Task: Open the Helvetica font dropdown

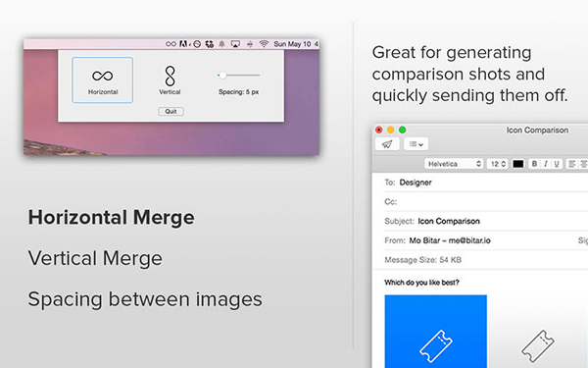Action: (x=454, y=164)
